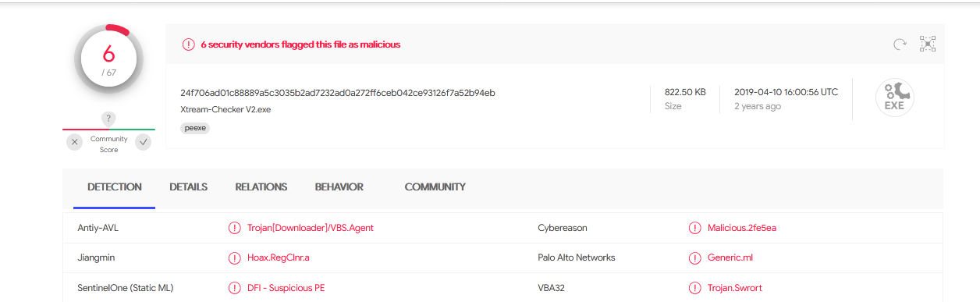Viewport: 980px width, 302px height.
Task: Click alert icon next to Trojan.Swrort
Action: pyautogui.click(x=694, y=288)
